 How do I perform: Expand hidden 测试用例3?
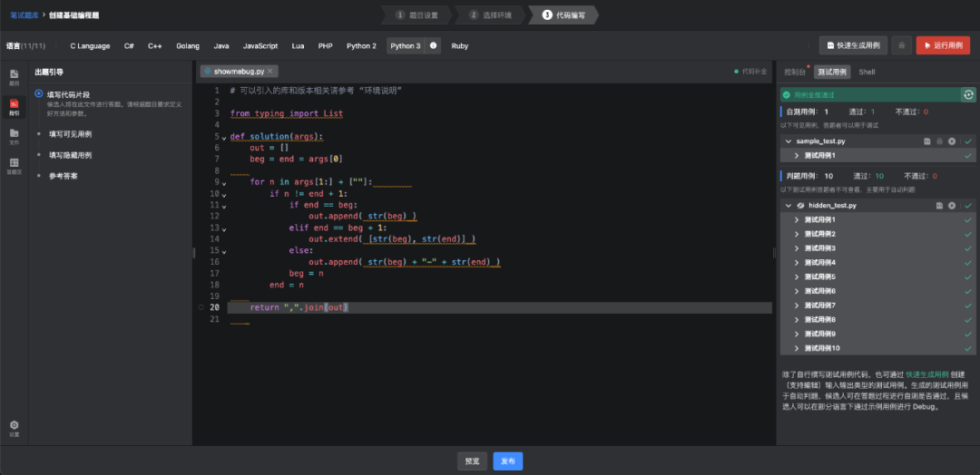(x=797, y=248)
